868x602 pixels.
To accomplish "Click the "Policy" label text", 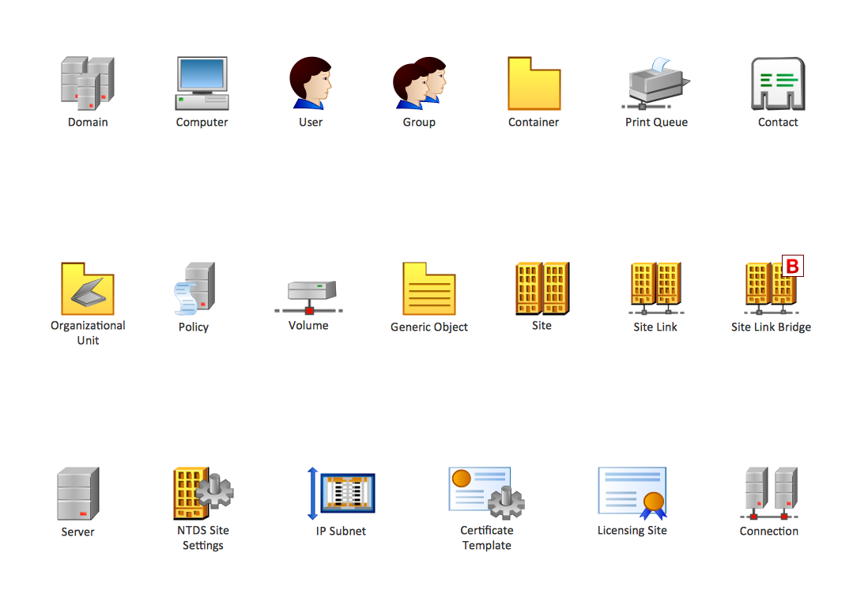I will pos(194,328).
